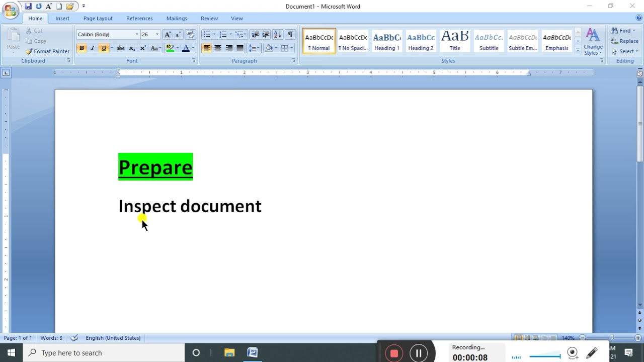Viewport: 644px width, 362px height.
Task: Click the proofing check status icon
Action: (74, 338)
